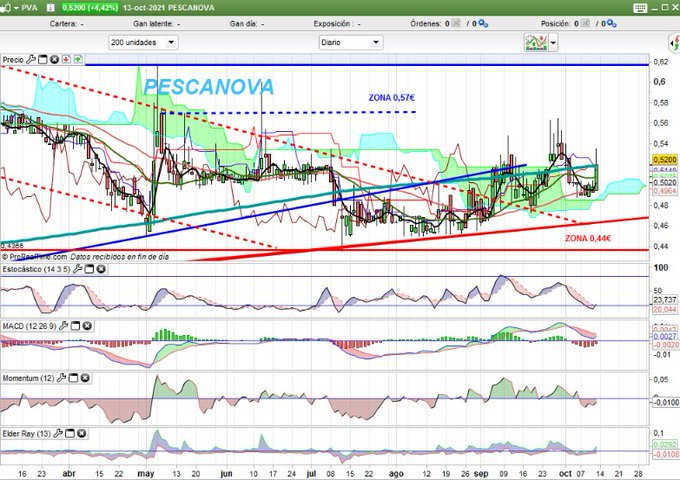Click the Gan latente label
Viewport: 680px width, 480px height.
coord(153,24)
